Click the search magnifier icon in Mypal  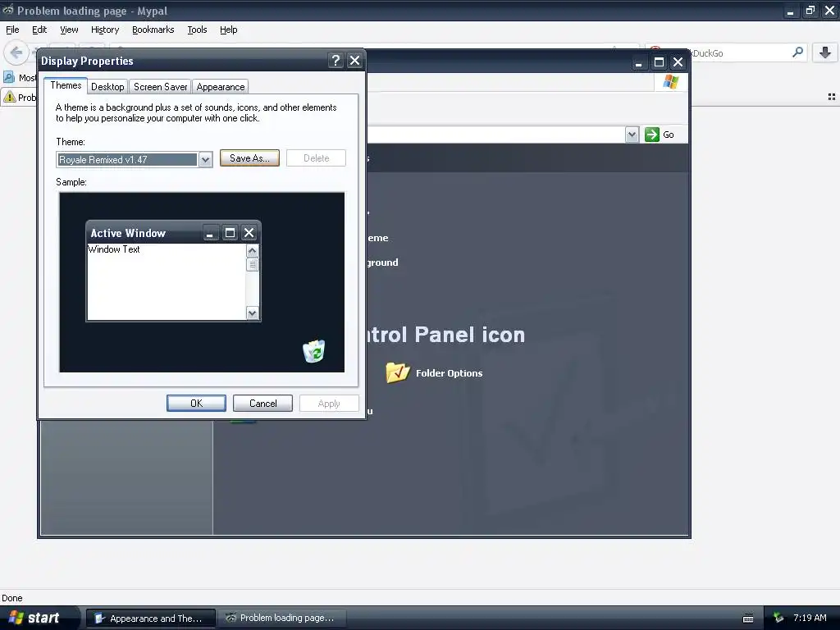pos(797,52)
